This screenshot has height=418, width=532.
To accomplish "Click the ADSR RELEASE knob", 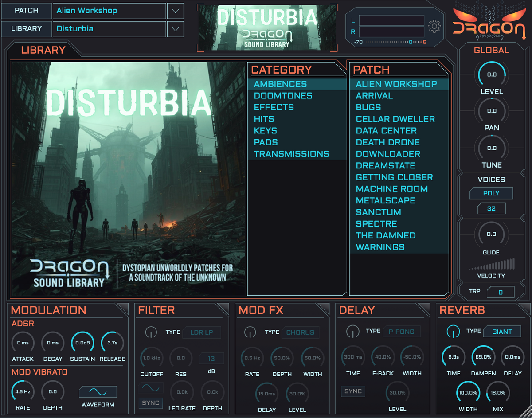I will click(112, 343).
